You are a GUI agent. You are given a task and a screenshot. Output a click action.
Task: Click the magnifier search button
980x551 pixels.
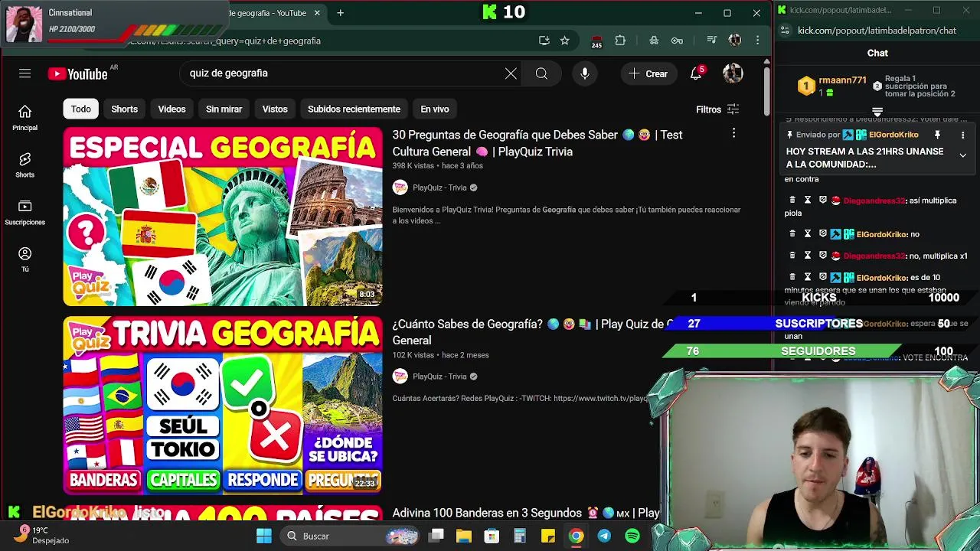[x=541, y=73]
